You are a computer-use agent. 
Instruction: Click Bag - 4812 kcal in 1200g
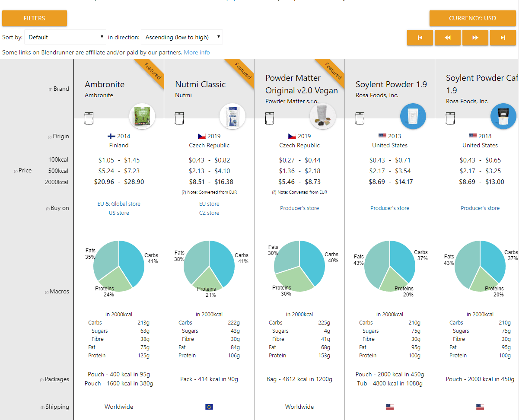[299, 379]
